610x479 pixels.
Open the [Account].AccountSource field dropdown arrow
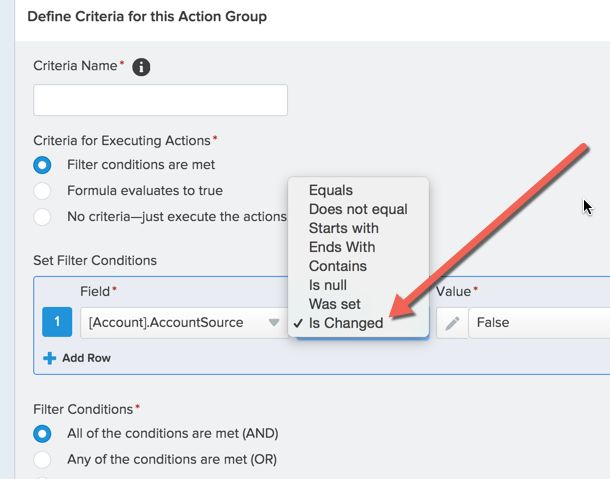click(274, 323)
